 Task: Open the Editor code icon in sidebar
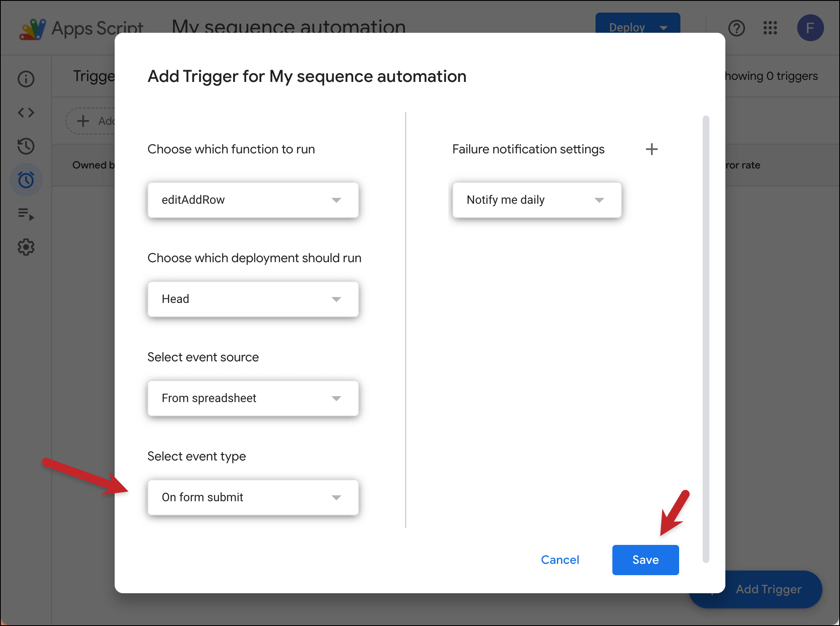click(x=26, y=113)
